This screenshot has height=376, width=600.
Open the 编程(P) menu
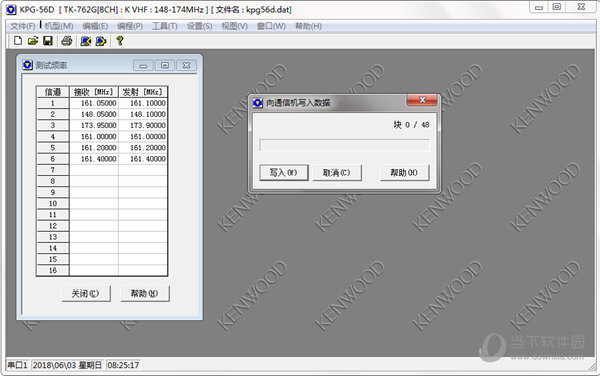pyautogui.click(x=130, y=26)
